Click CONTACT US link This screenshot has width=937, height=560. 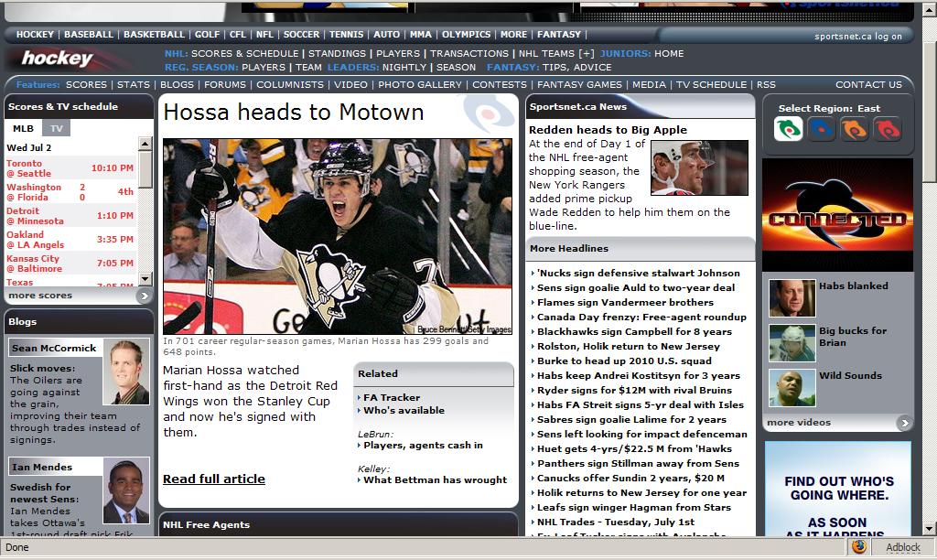pyautogui.click(x=868, y=84)
